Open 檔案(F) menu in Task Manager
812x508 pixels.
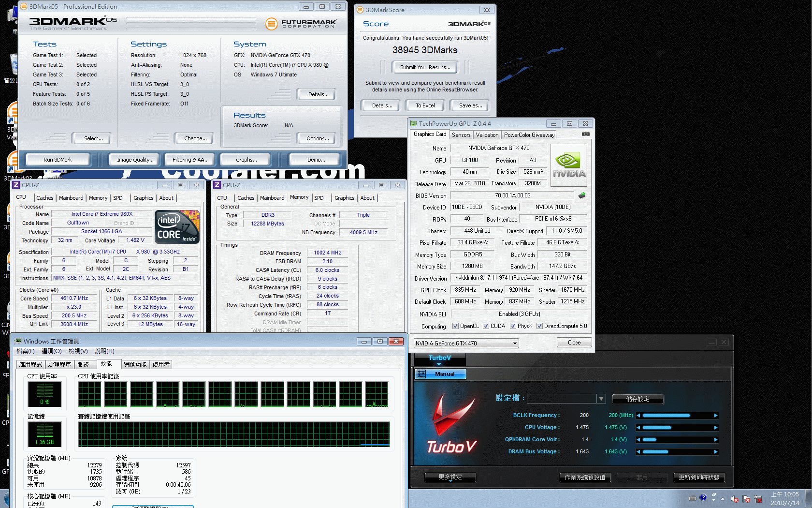26,351
